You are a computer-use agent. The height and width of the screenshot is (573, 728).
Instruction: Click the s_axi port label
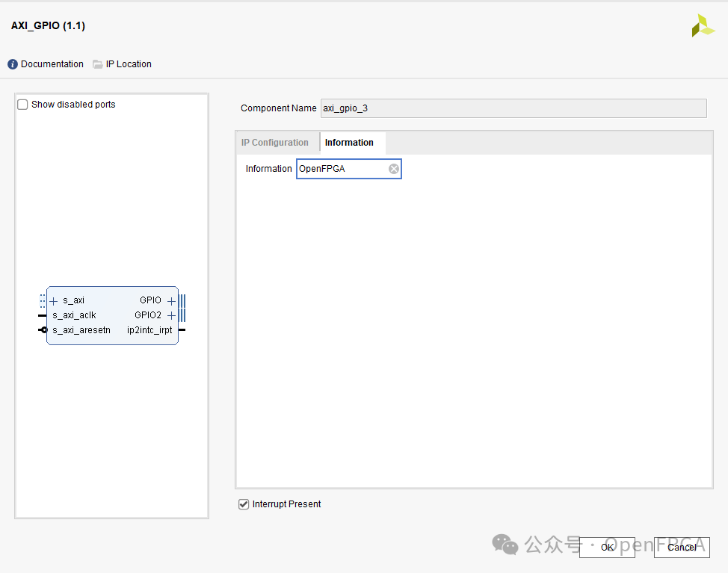[73, 300]
